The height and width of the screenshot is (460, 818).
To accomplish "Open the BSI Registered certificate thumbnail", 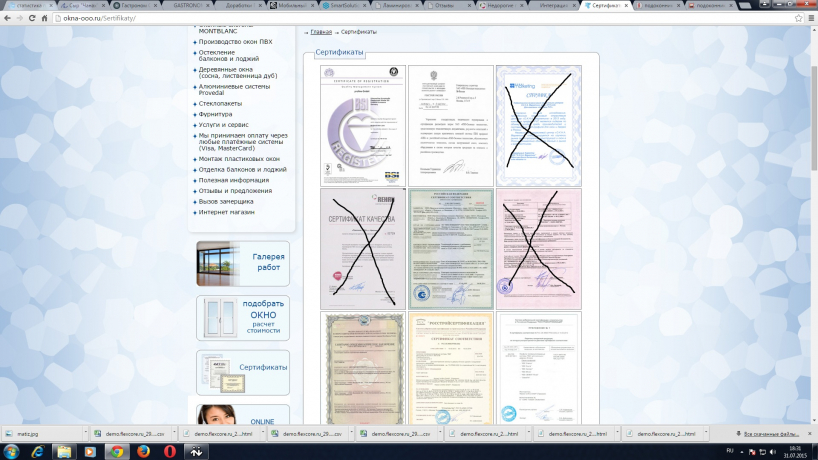I will (x=363, y=125).
